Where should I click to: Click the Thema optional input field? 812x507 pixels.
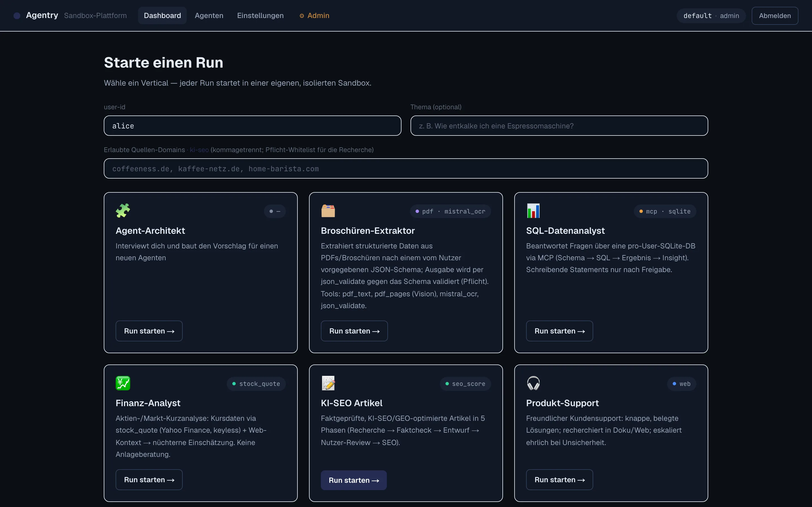pyautogui.click(x=559, y=126)
